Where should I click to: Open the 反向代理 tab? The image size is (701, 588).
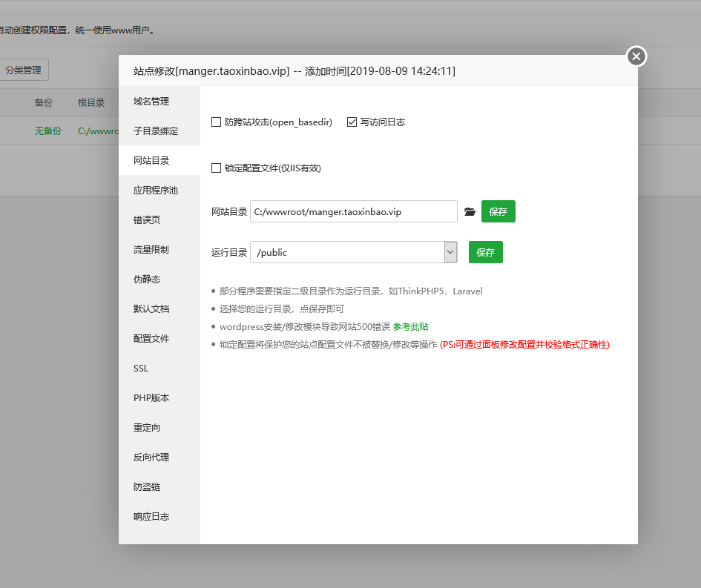point(159,457)
